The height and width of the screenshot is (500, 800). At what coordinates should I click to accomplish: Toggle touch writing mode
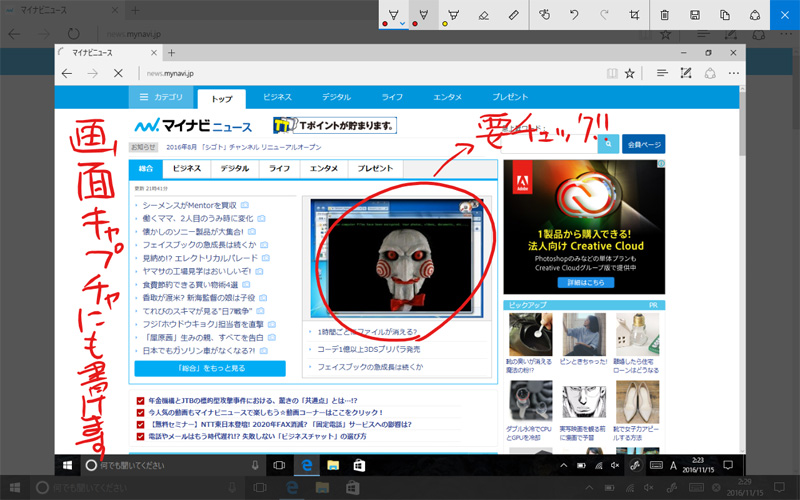pos(544,15)
